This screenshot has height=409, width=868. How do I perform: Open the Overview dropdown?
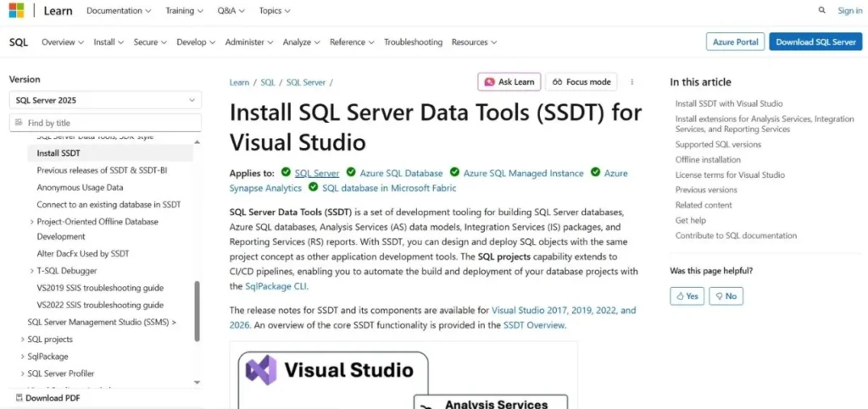pos(63,42)
